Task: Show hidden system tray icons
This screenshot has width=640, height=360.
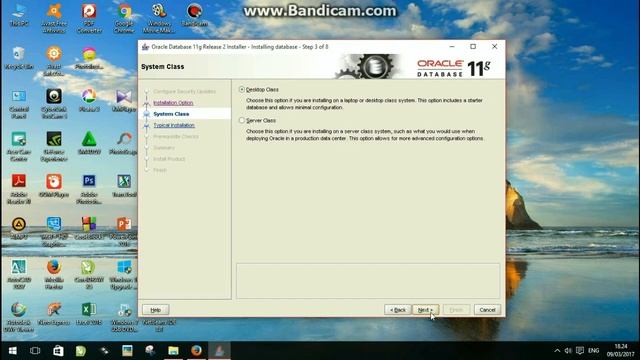Action: [x=557, y=351]
